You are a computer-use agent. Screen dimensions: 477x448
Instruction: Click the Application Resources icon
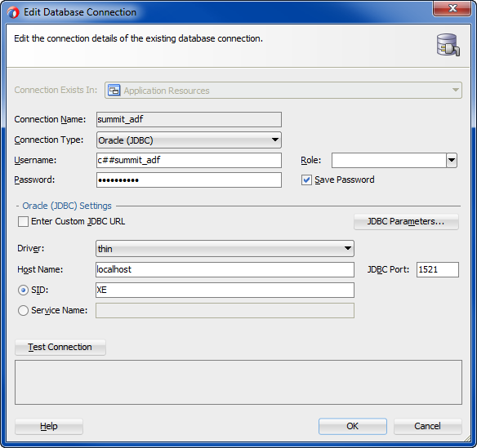(114, 91)
